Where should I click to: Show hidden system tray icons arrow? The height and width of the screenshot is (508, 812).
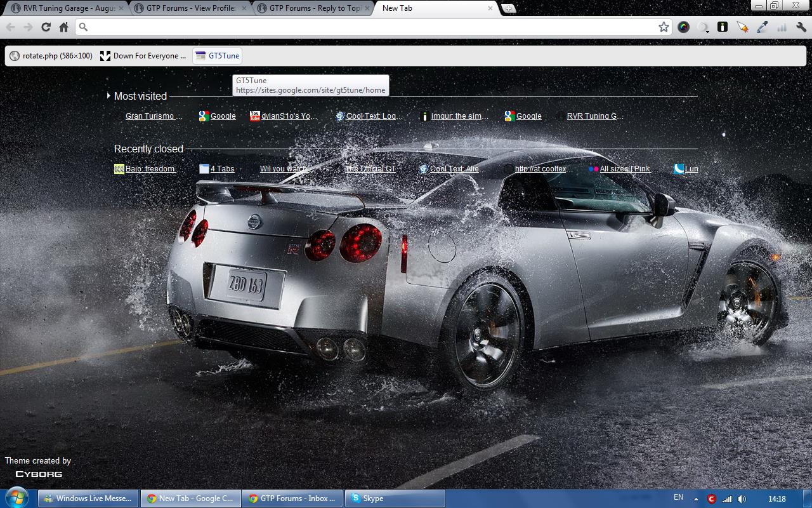coord(696,499)
